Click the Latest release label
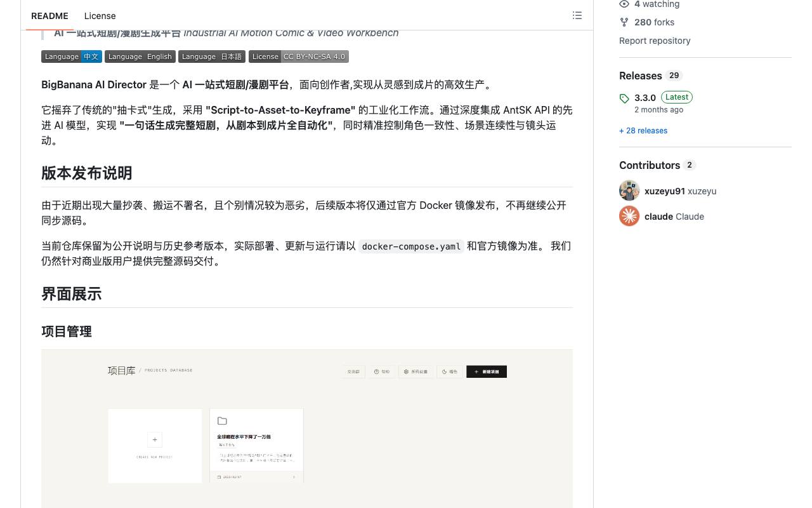Image resolution: width=812 pixels, height=508 pixels. coord(677,97)
